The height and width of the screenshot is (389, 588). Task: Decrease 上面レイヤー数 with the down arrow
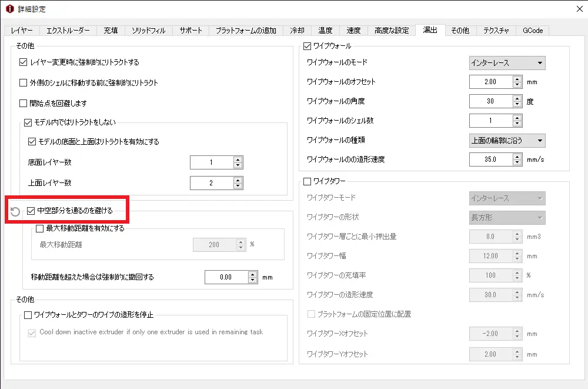238,186
